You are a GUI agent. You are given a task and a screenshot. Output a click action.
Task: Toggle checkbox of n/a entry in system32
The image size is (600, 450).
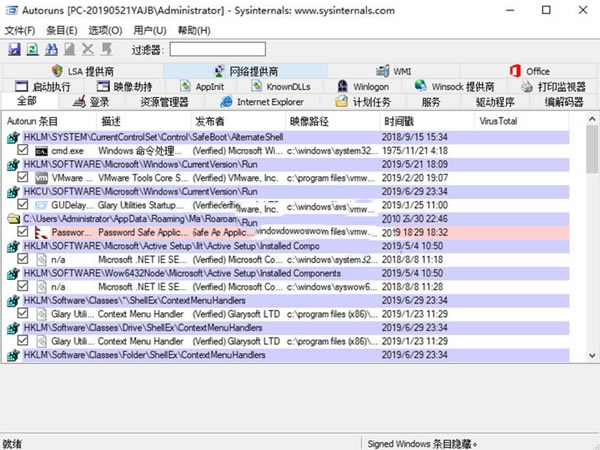click(x=23, y=259)
